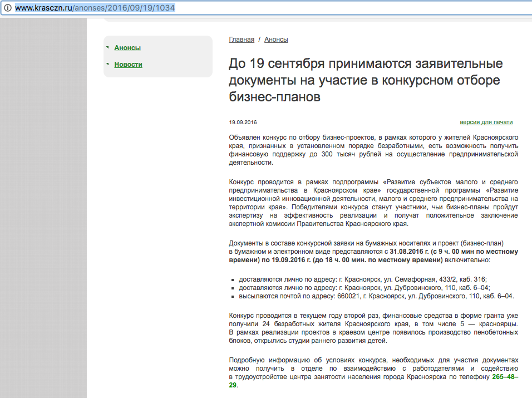Click the paragraph mentioning 24 безработных жителя
Viewport: 532px width, 398px height.
point(373,328)
